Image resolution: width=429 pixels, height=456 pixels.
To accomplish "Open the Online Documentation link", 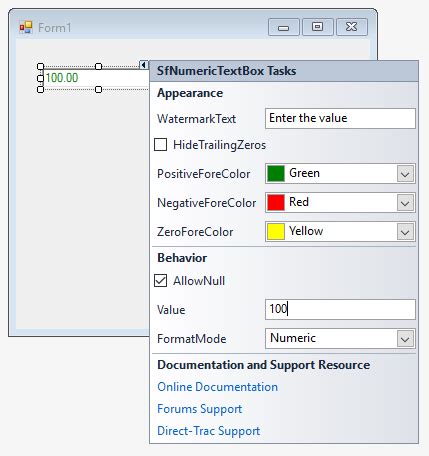I will tap(217, 387).
